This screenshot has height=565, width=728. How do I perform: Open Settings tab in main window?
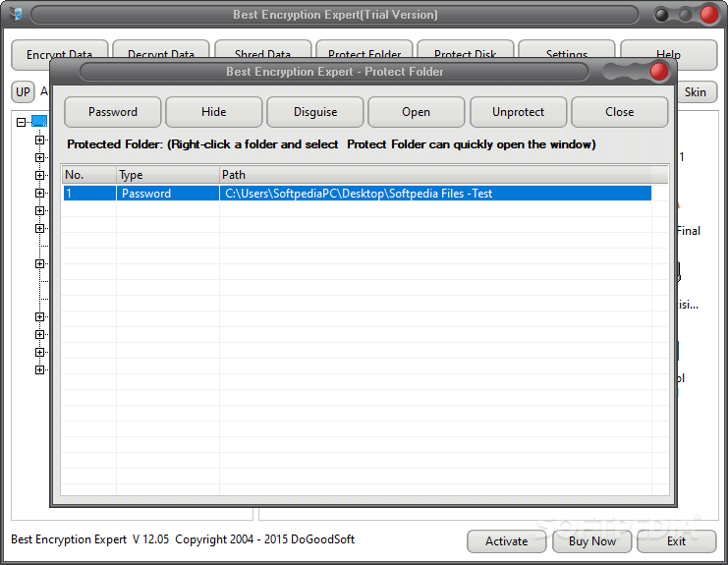567,49
